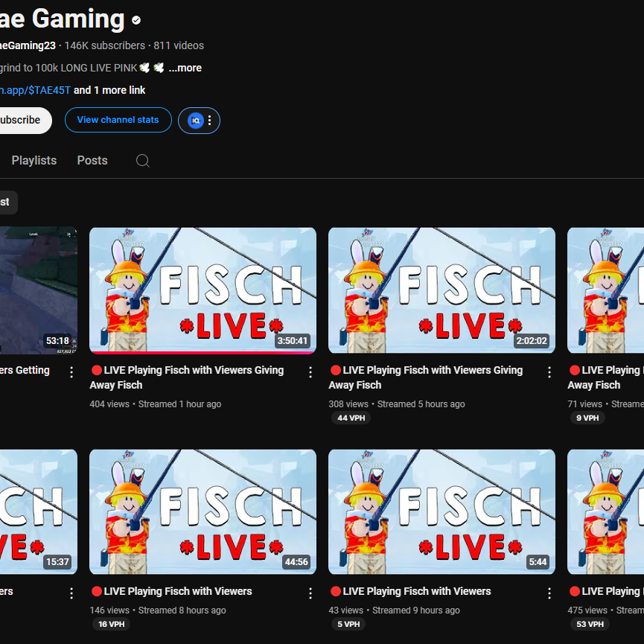Click the View channel stats button
The image size is (644, 644).
118,120
